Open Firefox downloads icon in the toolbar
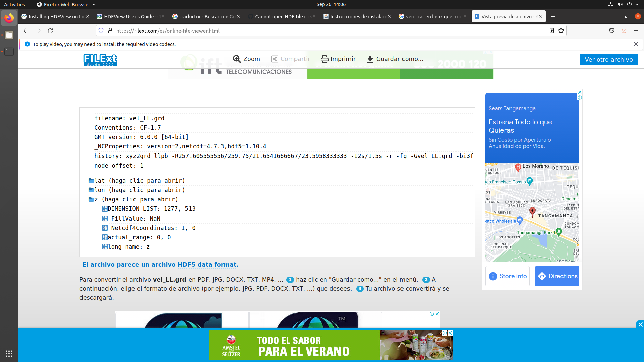 pyautogui.click(x=624, y=31)
